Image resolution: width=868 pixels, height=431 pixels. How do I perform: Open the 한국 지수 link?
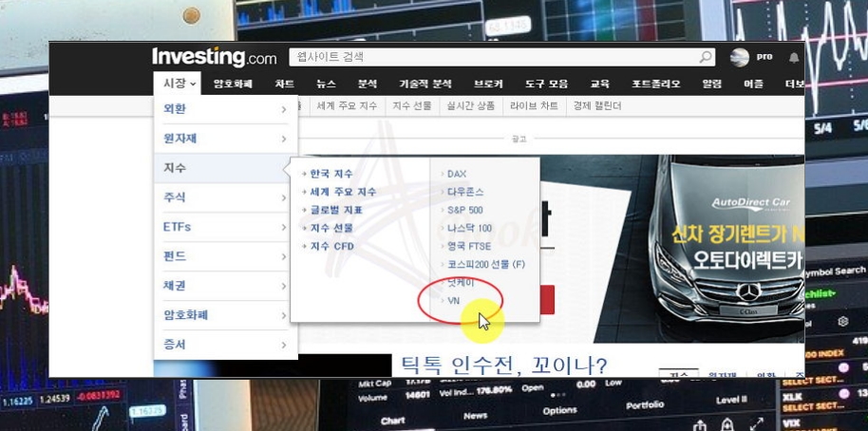click(x=331, y=174)
